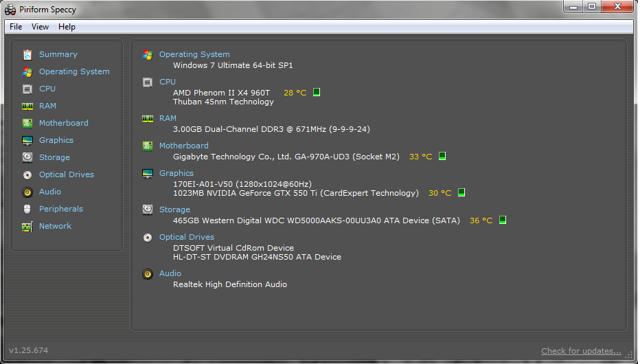This screenshot has height=364, width=640.
Task: Go to Optical Drives in the sidebar
Action: [67, 174]
